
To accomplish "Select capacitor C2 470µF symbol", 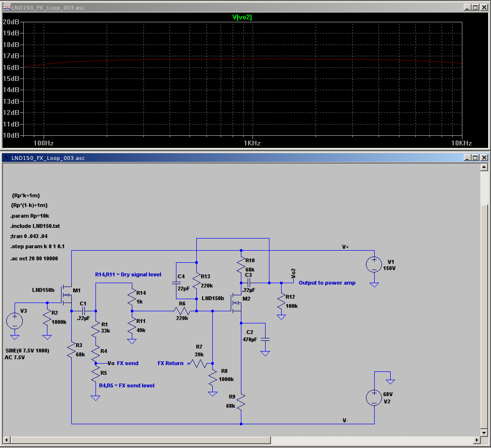I will coord(265,339).
